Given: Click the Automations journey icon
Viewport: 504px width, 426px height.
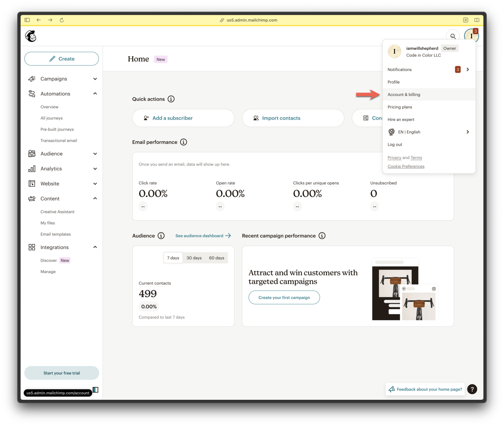Looking at the screenshot, I should (32, 94).
